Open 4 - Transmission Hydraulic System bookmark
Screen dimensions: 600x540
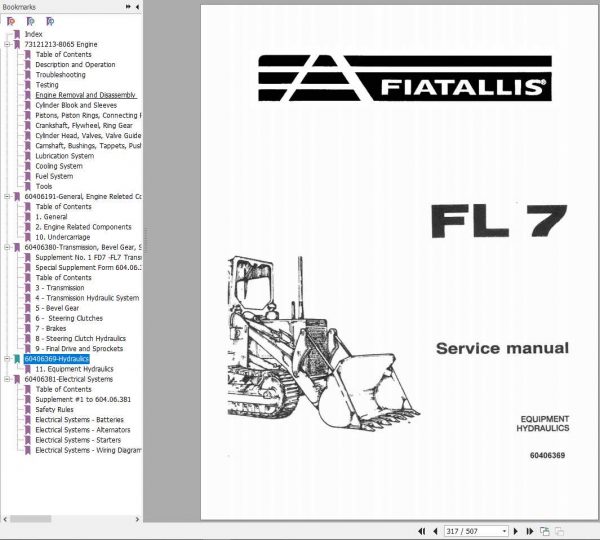coord(87,298)
